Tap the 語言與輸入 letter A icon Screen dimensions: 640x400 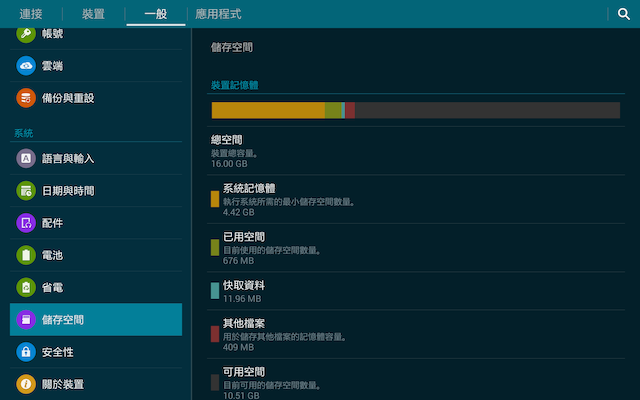click(26, 158)
